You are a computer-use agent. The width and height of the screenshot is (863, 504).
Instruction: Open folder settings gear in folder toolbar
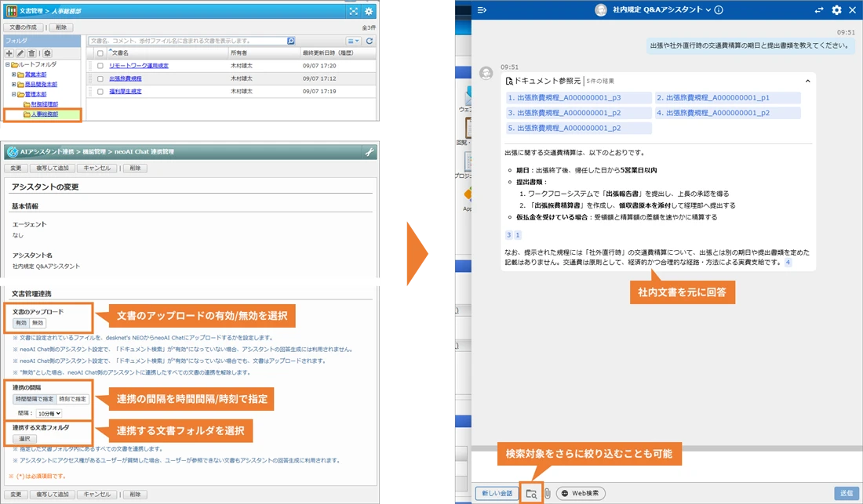(x=47, y=53)
